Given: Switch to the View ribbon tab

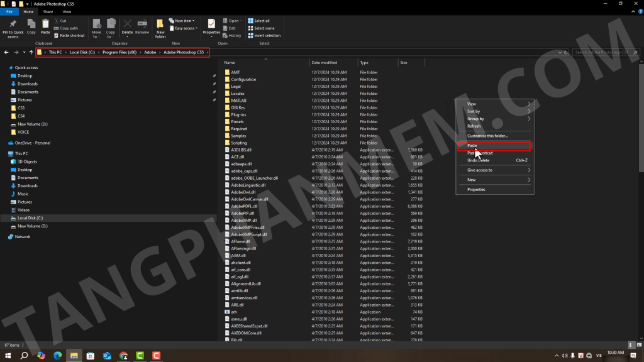Looking at the screenshot, I should coord(67,11).
